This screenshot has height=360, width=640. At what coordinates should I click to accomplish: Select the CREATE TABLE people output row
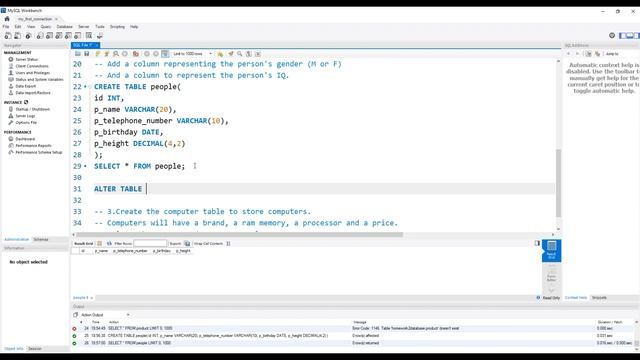352,336
